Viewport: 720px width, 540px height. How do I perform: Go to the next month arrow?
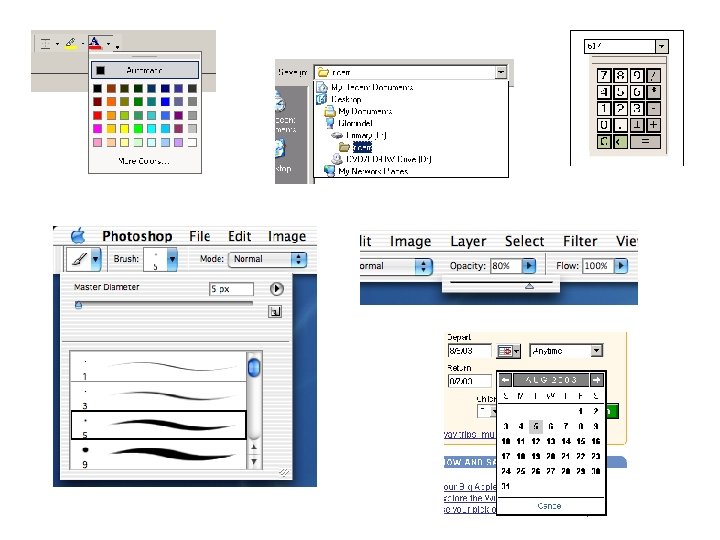[596, 380]
